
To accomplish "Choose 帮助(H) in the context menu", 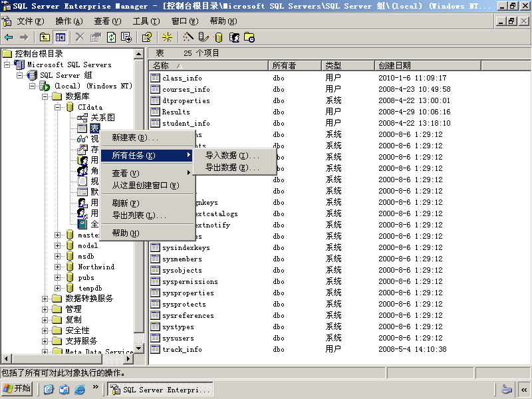I will tap(148, 233).
